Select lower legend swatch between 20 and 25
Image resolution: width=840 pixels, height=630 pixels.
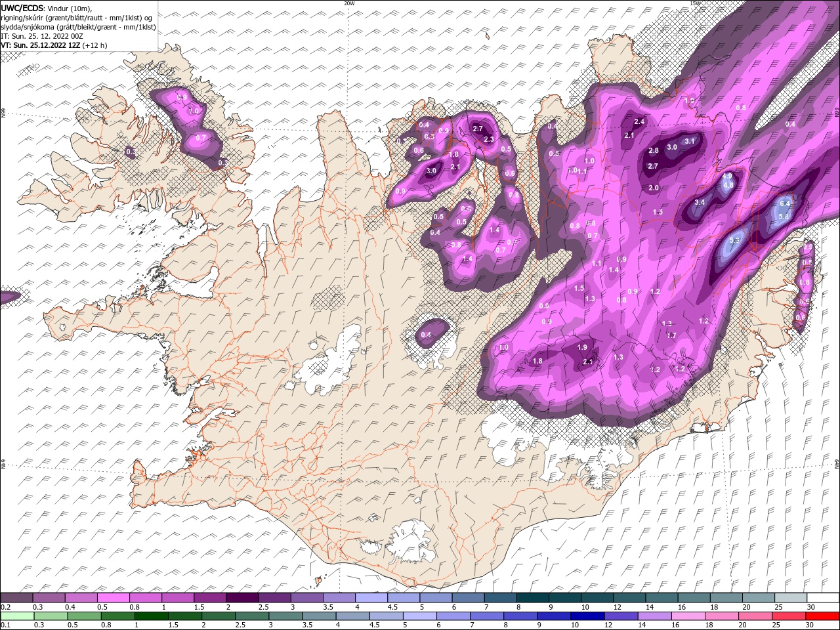[755, 616]
